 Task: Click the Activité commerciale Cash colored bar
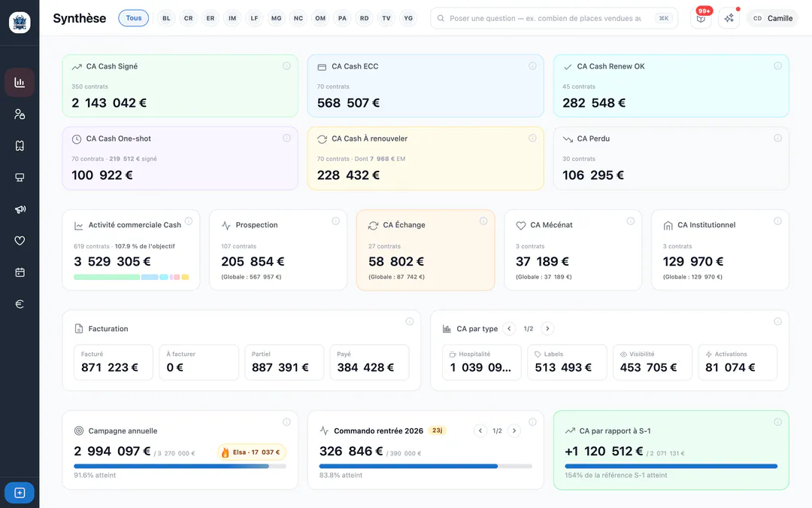click(131, 277)
